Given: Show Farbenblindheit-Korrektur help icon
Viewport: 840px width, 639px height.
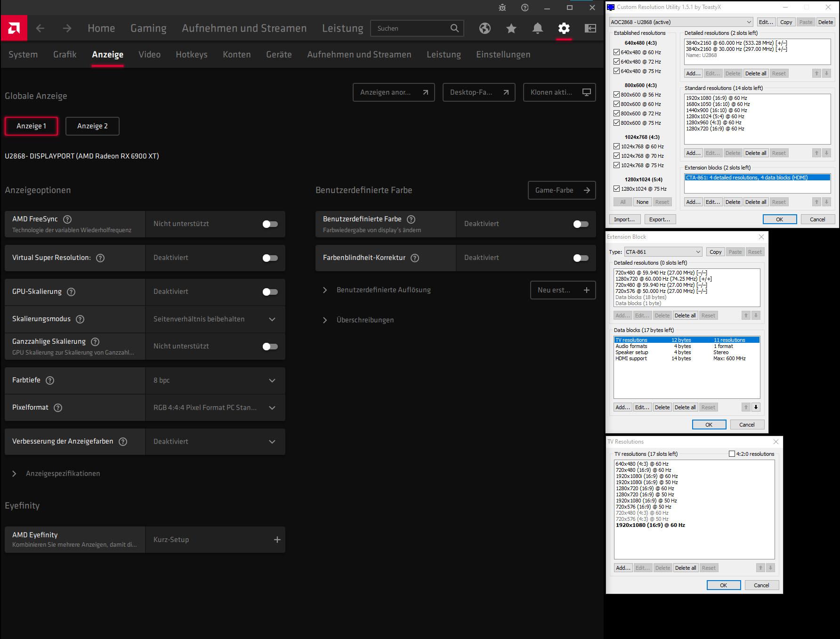Looking at the screenshot, I should tap(415, 258).
